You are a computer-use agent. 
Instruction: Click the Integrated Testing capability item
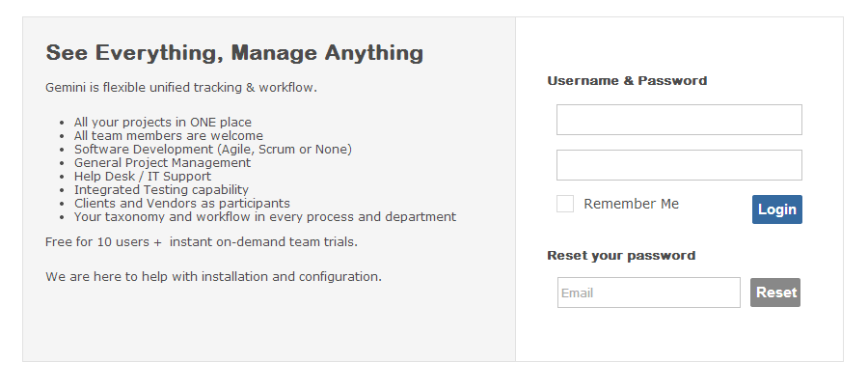click(x=161, y=189)
